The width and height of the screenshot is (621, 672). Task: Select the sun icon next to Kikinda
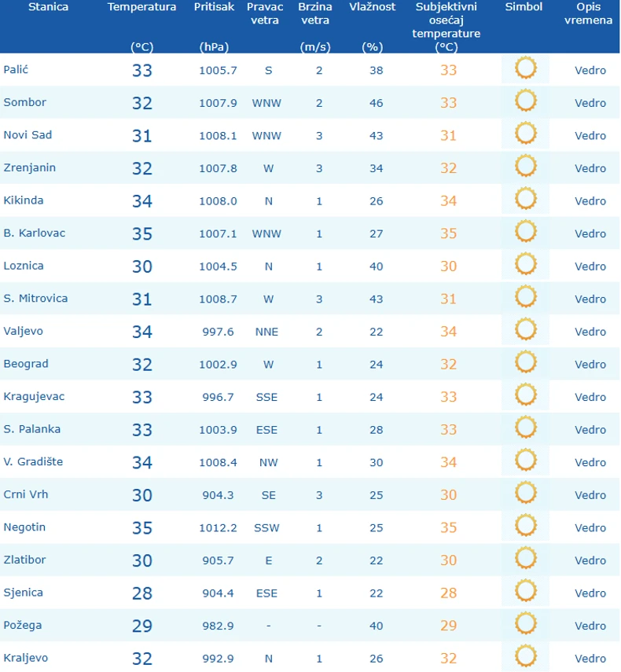click(525, 200)
